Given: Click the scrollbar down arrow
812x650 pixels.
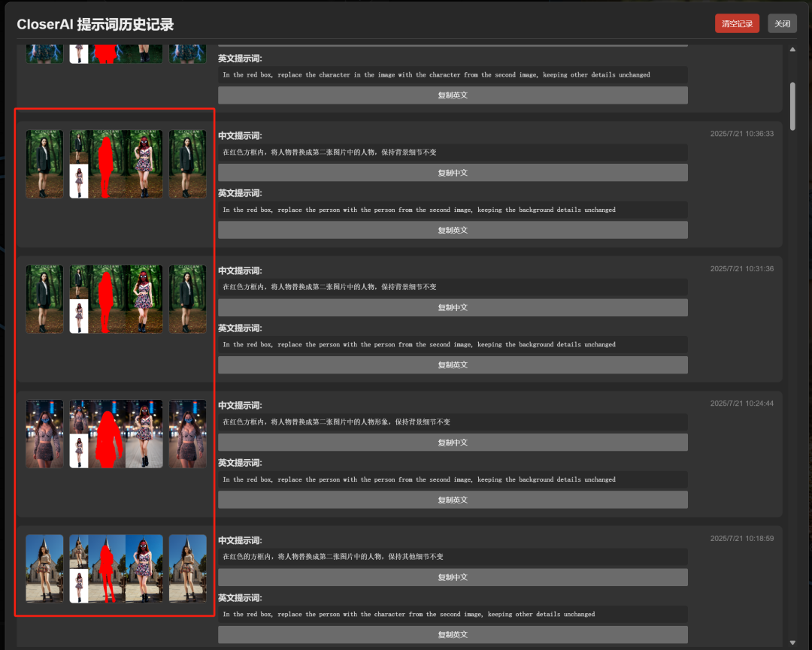Looking at the screenshot, I should pos(792,642).
